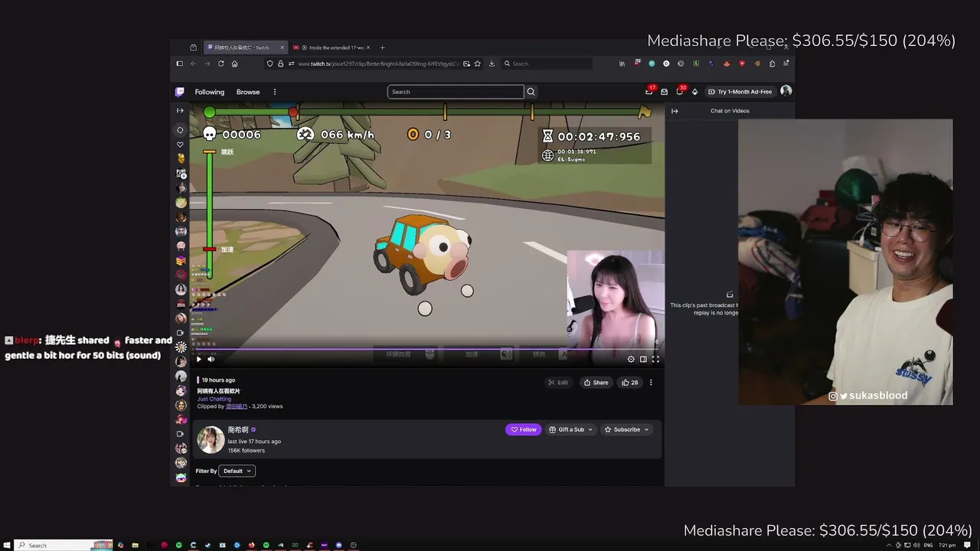Collapse the Chat on Videos panel
The height and width of the screenshot is (551, 980).
pyautogui.click(x=675, y=111)
